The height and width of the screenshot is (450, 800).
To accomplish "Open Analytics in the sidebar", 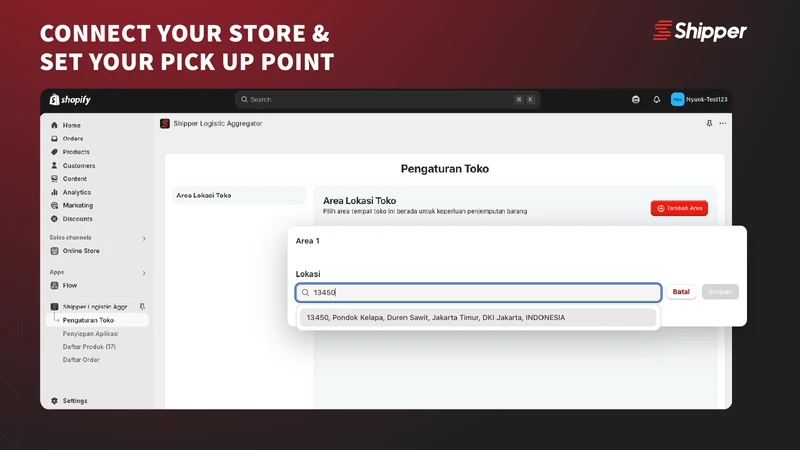I will point(77,192).
